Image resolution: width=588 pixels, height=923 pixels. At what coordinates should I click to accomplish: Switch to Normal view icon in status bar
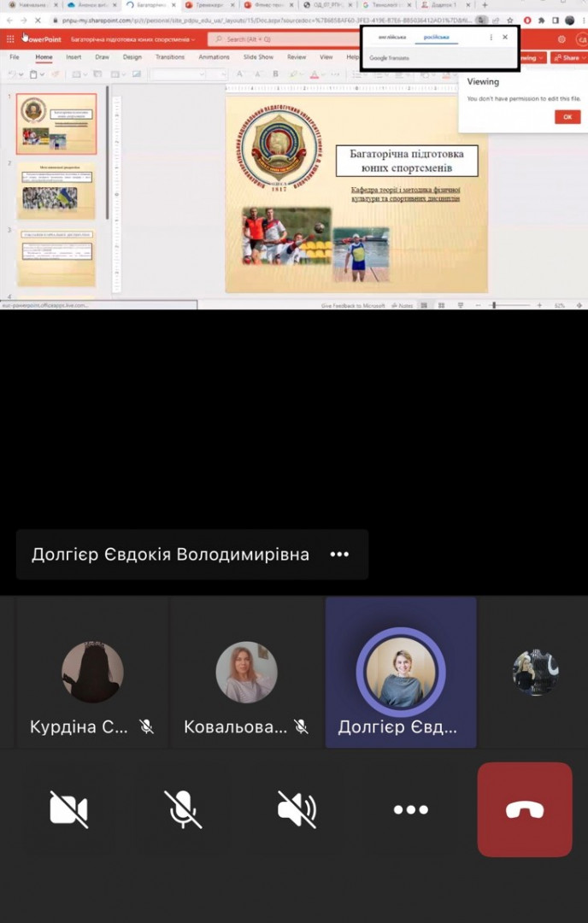(x=424, y=305)
